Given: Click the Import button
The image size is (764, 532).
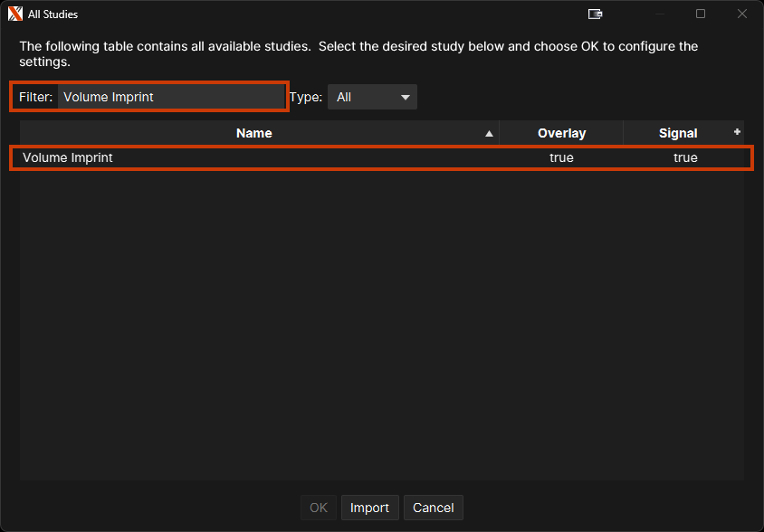Looking at the screenshot, I should pos(369,508).
